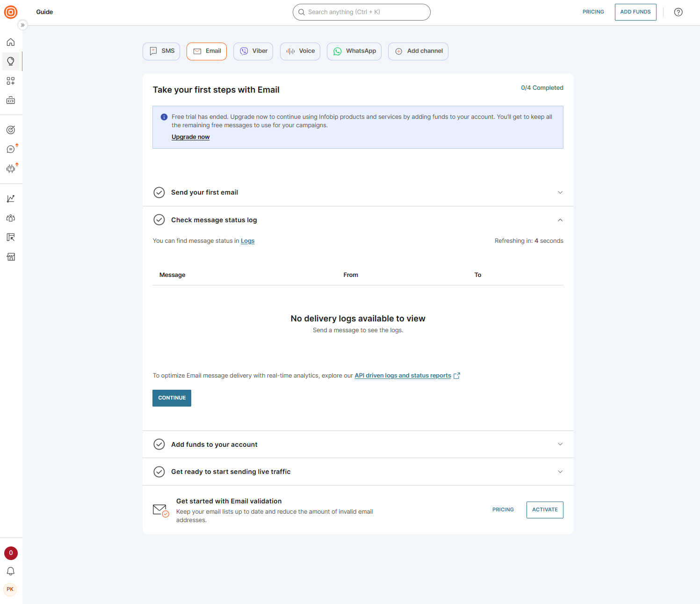Select the WhatsApp channel tab
The image size is (700, 604).
click(354, 51)
